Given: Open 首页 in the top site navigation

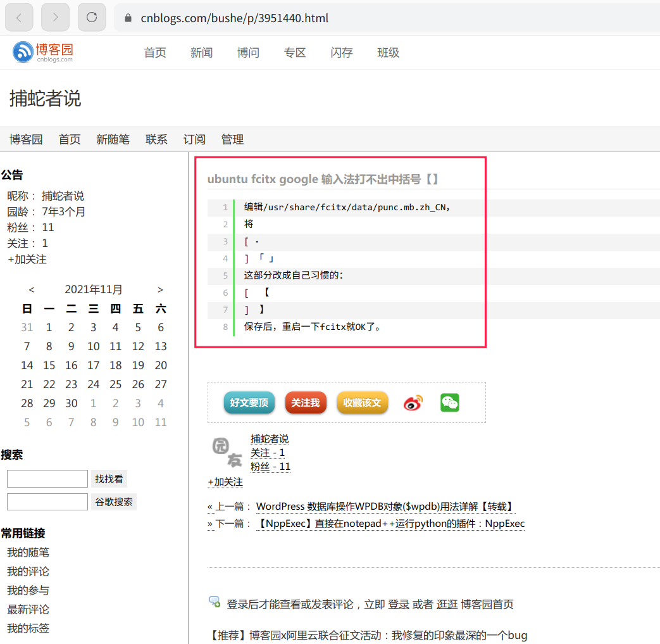Looking at the screenshot, I should (x=155, y=53).
